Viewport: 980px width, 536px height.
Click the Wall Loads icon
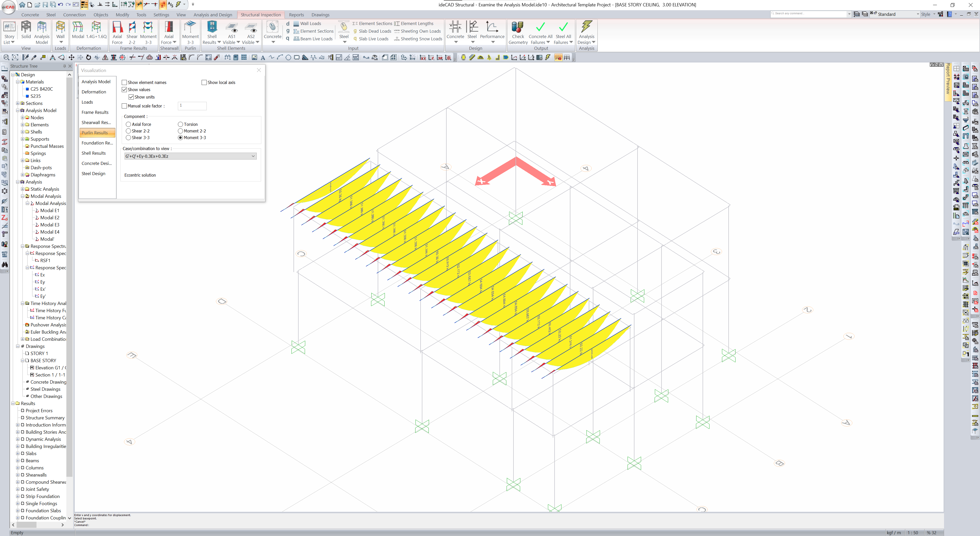[x=296, y=23]
